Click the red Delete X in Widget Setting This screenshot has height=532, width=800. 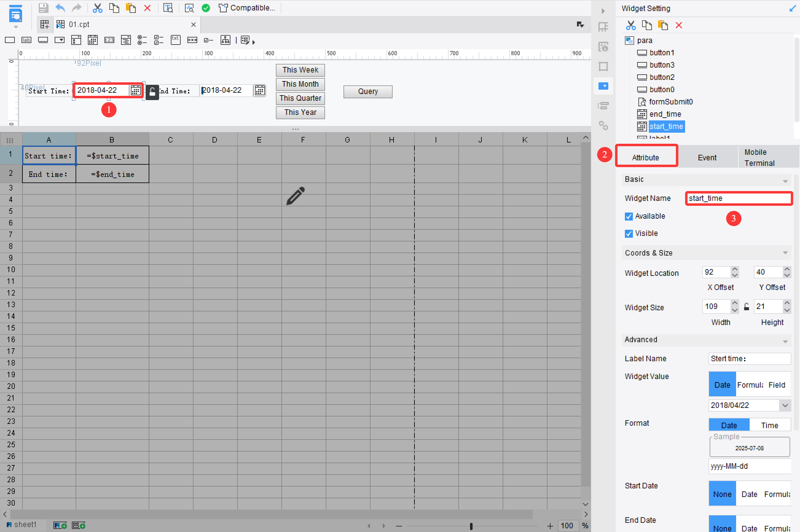[679, 25]
